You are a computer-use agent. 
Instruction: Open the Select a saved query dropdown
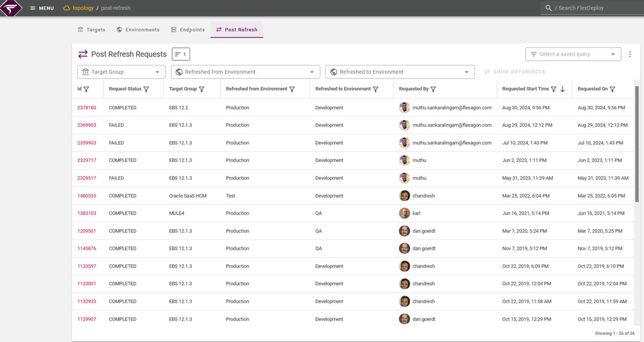point(573,54)
